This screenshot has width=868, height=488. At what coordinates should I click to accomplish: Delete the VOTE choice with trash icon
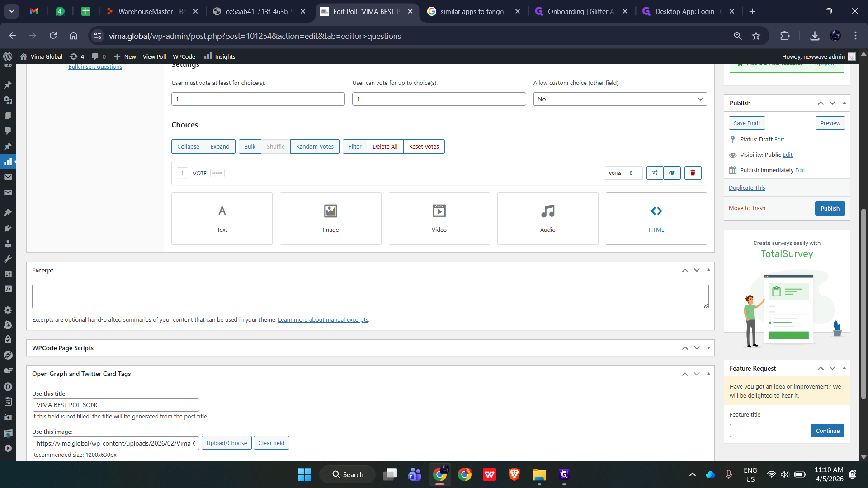(x=693, y=173)
